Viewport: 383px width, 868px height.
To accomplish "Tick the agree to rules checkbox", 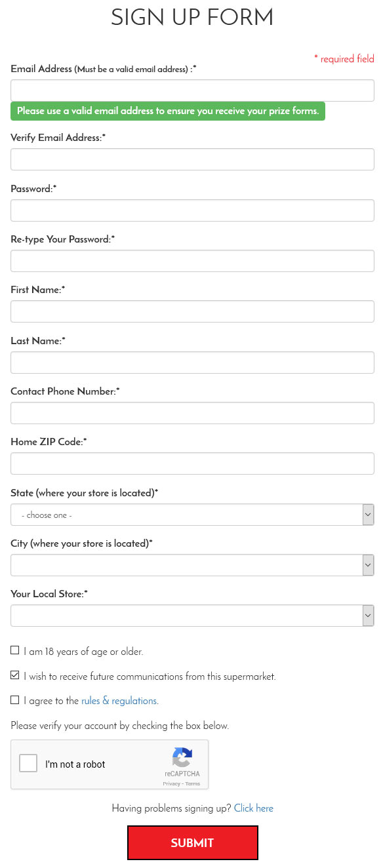I will (x=15, y=700).
